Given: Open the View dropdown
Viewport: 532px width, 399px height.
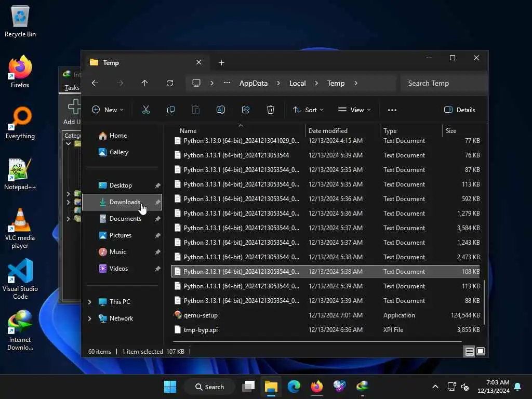Looking at the screenshot, I should pyautogui.click(x=354, y=110).
